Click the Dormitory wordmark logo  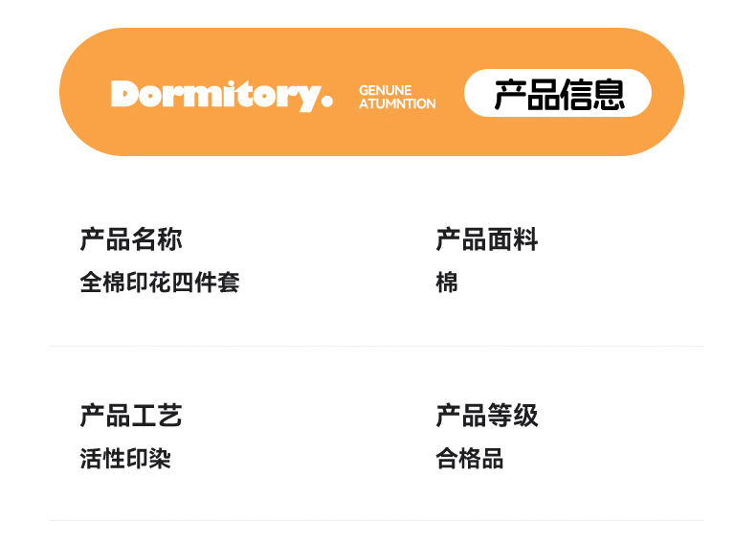(221, 95)
